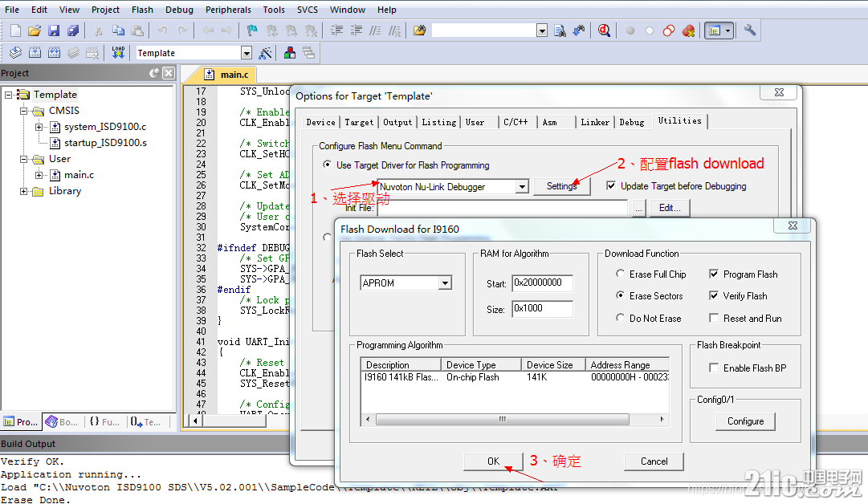Start debug session magnifier icon
Viewport: 868px width, 504px height.
coord(604,30)
